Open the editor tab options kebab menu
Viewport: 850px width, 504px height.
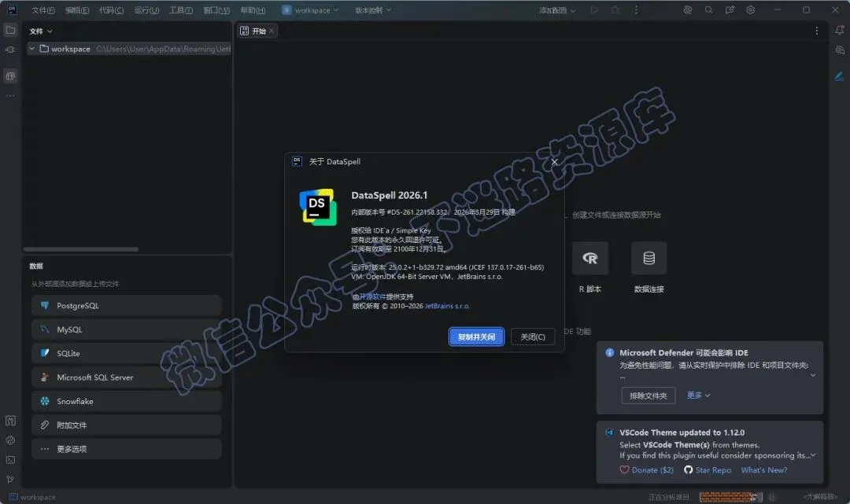817,31
